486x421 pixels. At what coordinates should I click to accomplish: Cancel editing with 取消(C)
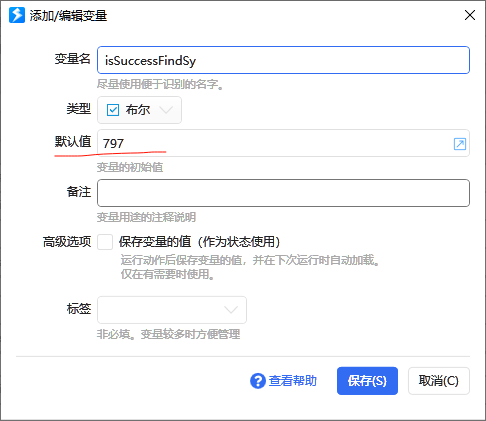click(439, 381)
